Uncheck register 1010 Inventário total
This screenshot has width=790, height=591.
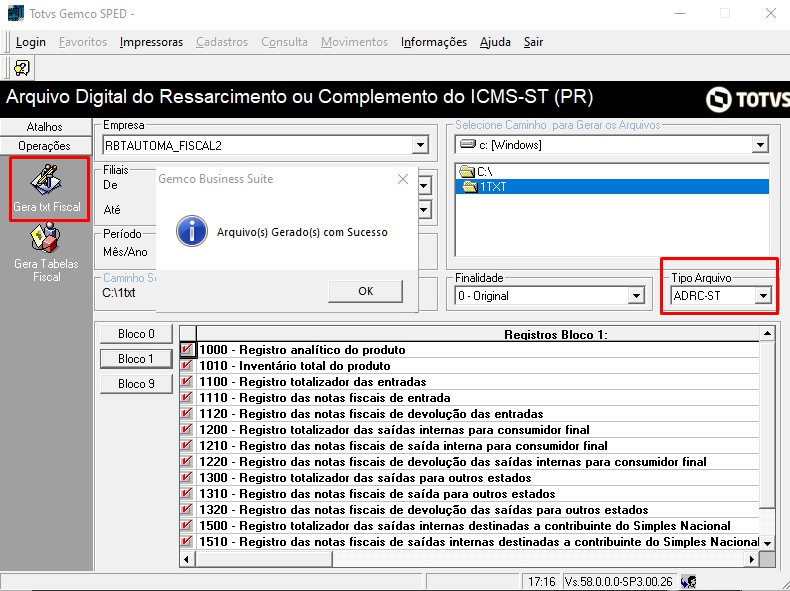[186, 365]
